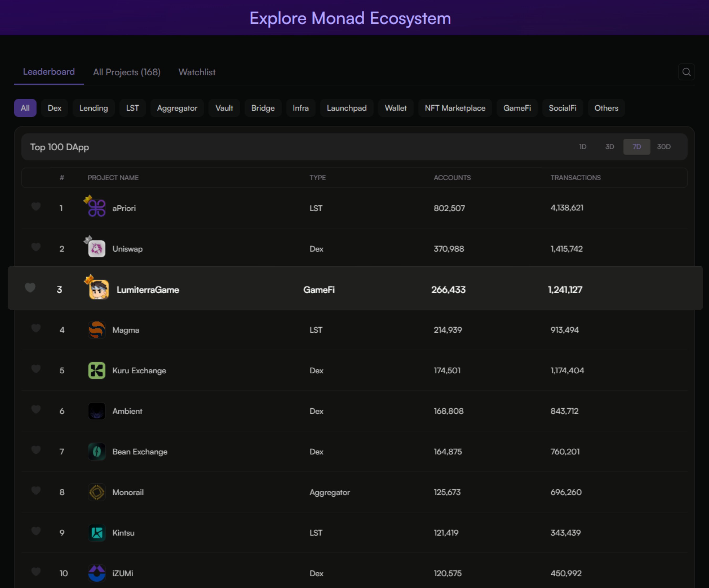Image resolution: width=709 pixels, height=588 pixels.
Task: Set time range to 3D
Action: 609,147
